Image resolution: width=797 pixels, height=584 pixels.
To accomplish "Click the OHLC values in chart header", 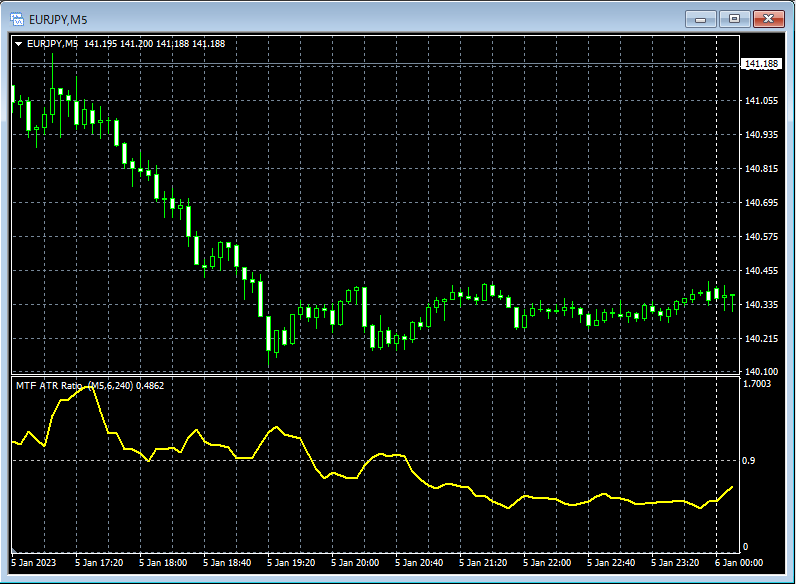I will 154,43.
